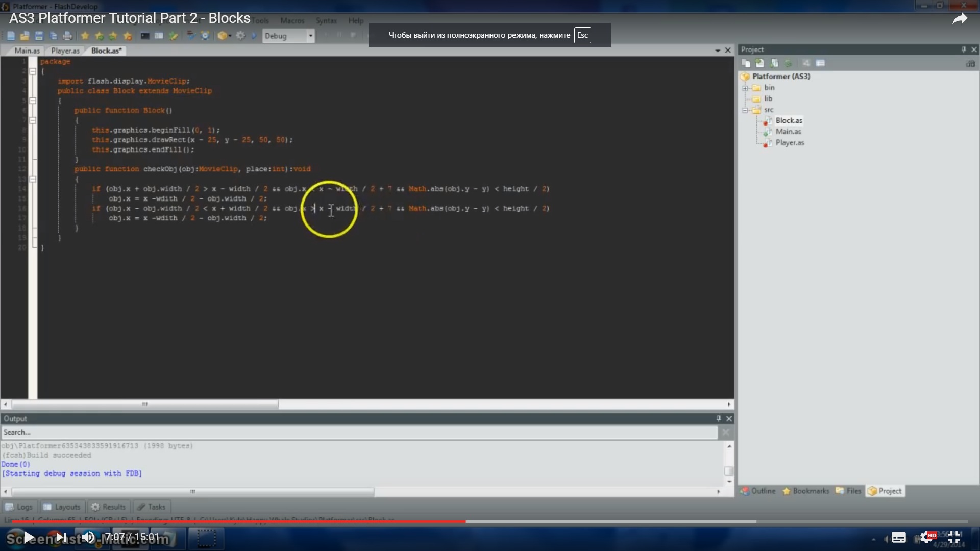The image size is (980, 551).
Task: Open the Tasks bottom tab
Action: (151, 507)
